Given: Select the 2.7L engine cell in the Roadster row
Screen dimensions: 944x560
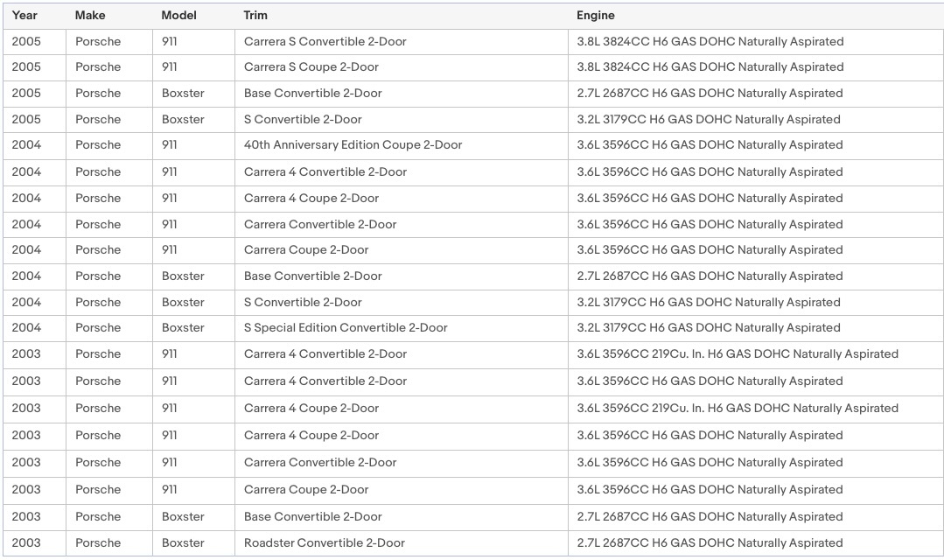Looking at the screenshot, I should pyautogui.click(x=710, y=542).
